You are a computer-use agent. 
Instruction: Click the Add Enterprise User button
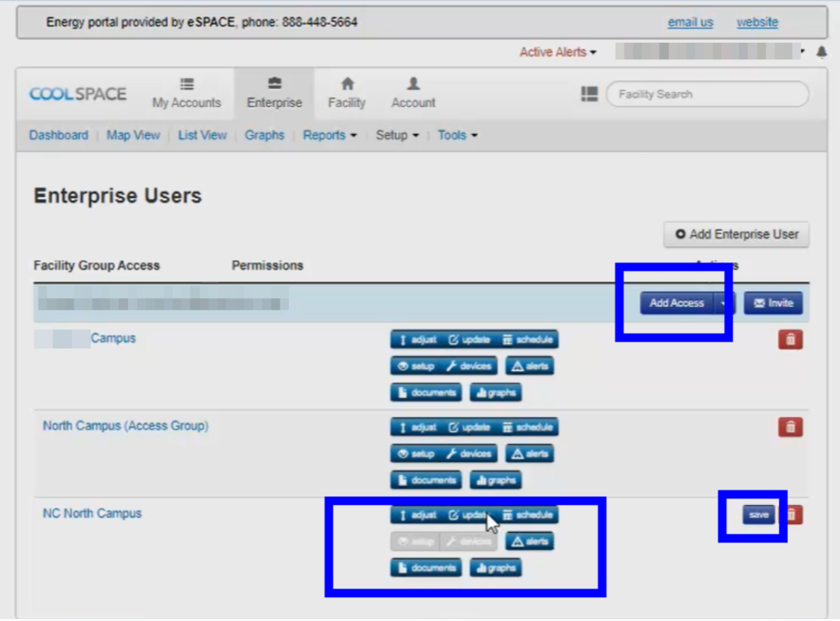[x=736, y=235]
